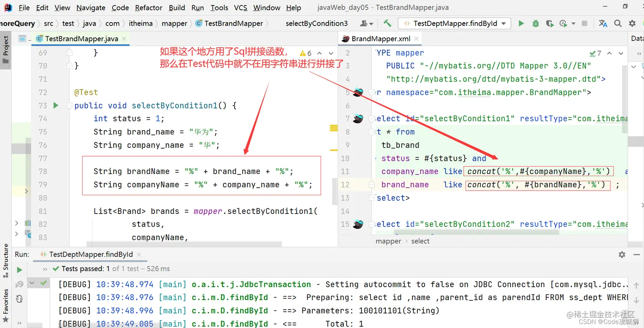Click the 6 warnings indicator in Java editor

306,53
